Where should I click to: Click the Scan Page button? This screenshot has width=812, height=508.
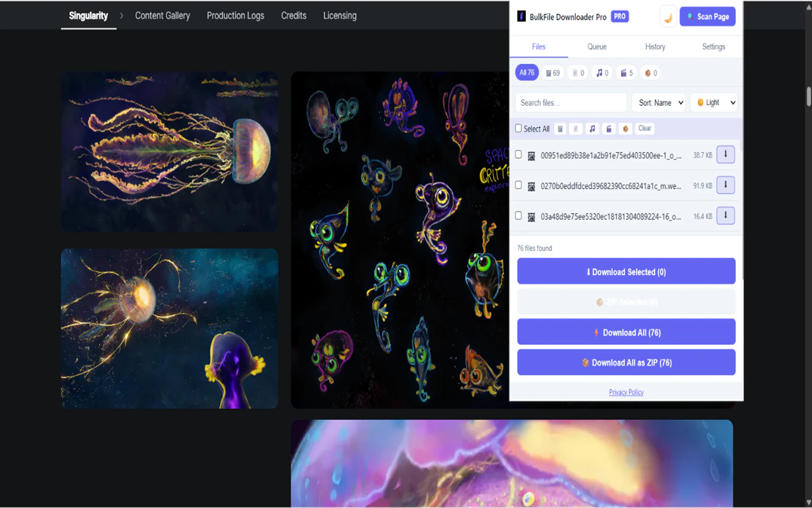[x=707, y=17]
